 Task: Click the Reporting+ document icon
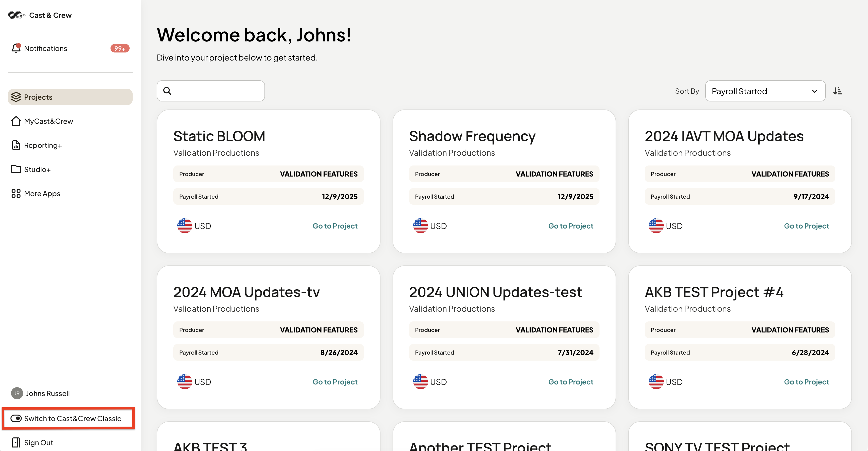[16, 145]
